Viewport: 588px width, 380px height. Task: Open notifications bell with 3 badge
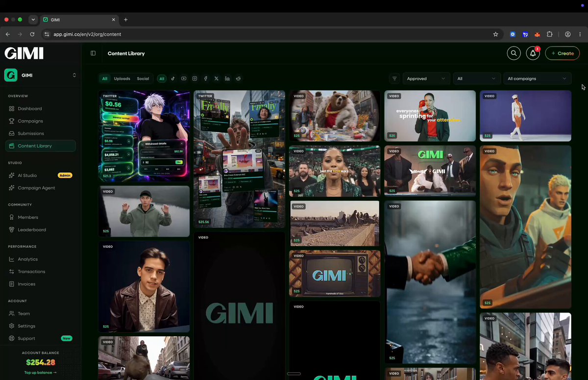coord(533,53)
